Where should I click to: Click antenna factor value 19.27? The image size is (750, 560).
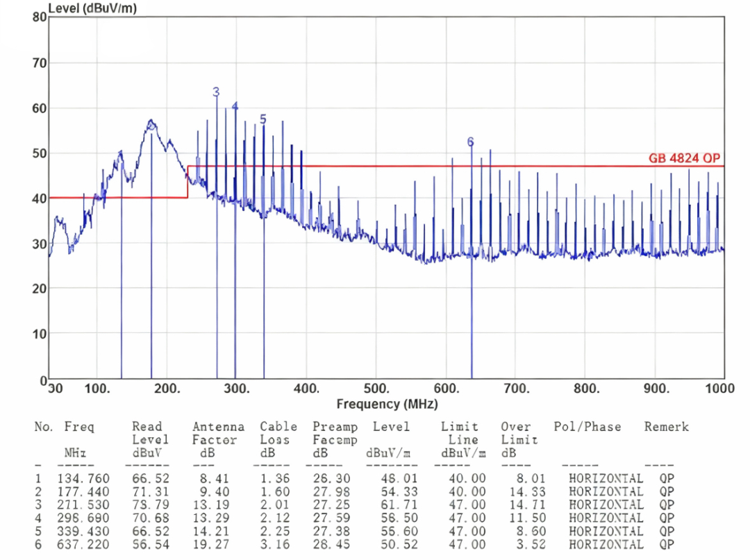pyautogui.click(x=211, y=544)
